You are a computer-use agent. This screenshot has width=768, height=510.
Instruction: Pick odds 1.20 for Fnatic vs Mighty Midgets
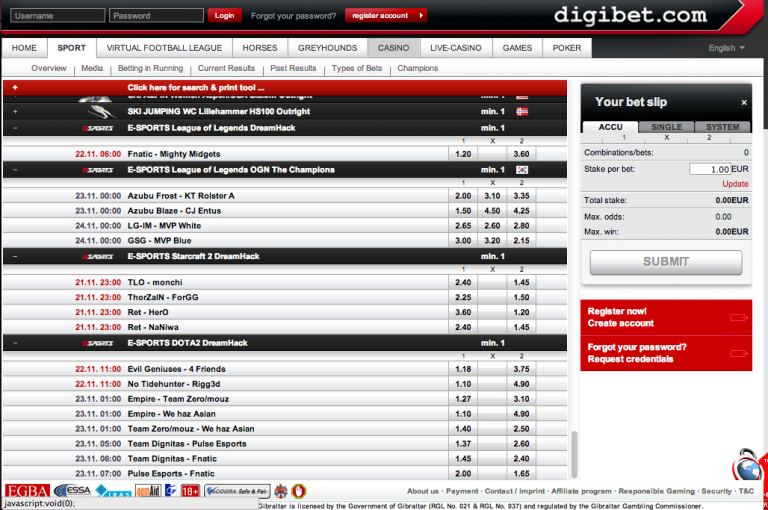[x=463, y=154]
